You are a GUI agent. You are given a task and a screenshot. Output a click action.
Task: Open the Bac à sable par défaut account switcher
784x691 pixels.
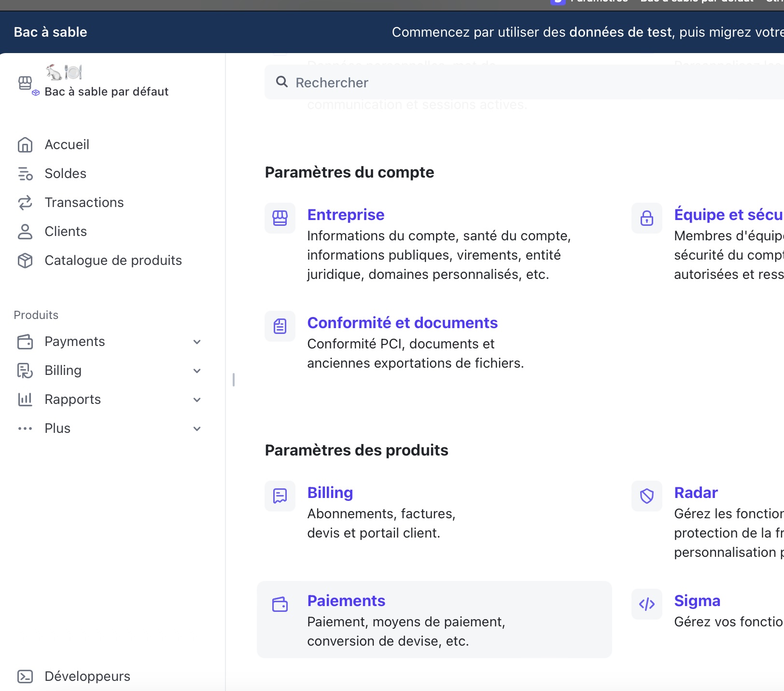click(x=106, y=92)
